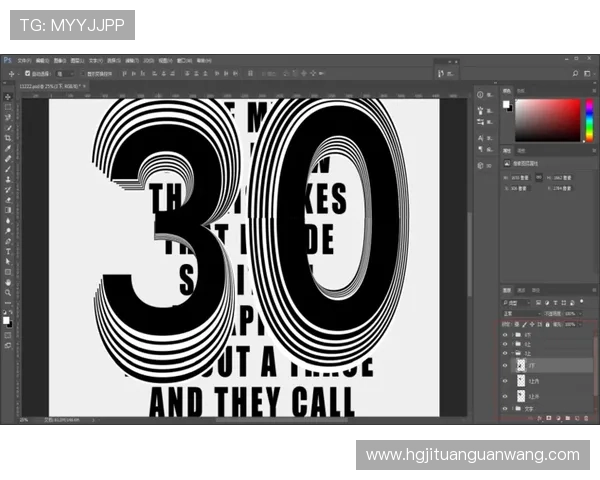Click the document tab 11222.psd
This screenshot has width=600, height=480.
tap(30, 87)
